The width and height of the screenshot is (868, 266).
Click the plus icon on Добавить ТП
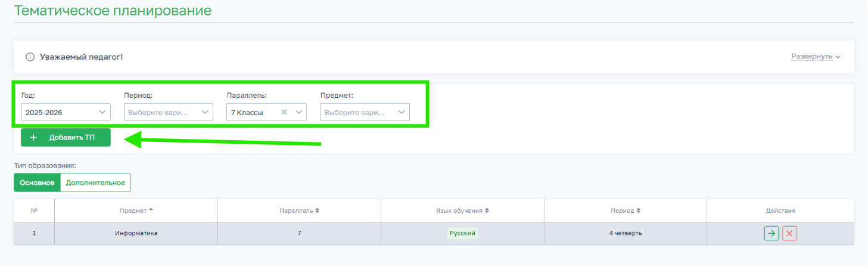33,137
